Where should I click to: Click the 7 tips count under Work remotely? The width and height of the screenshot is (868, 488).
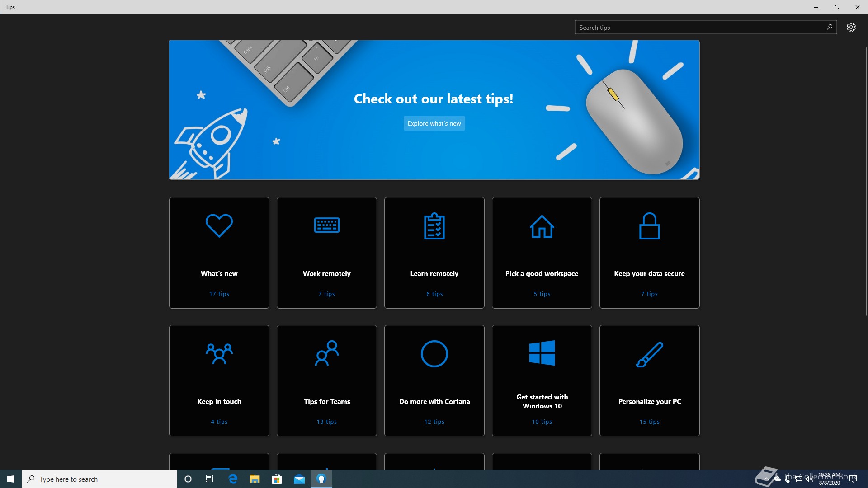(x=327, y=294)
